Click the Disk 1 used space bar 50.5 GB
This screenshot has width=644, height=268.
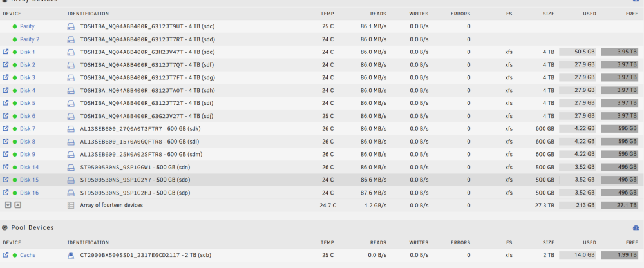coord(578,52)
